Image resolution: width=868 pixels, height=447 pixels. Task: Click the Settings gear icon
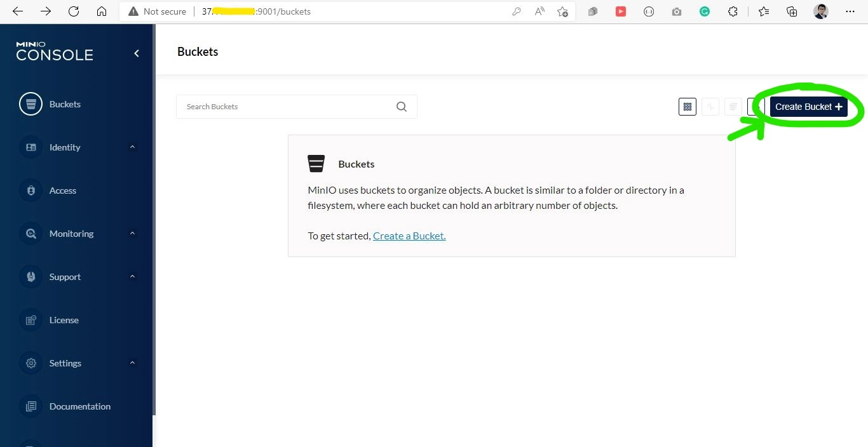31,363
